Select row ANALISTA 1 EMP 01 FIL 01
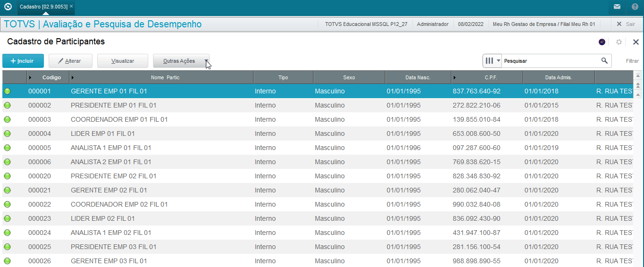 (x=317, y=148)
